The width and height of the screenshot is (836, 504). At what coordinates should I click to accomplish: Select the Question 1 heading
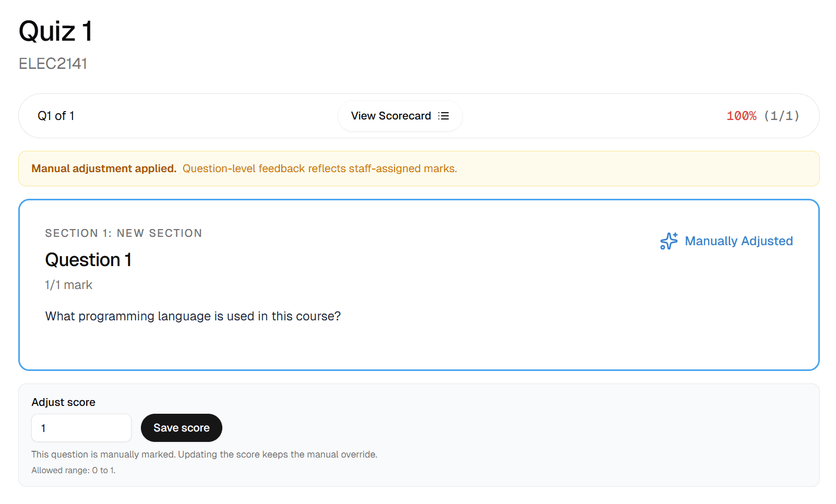click(88, 259)
